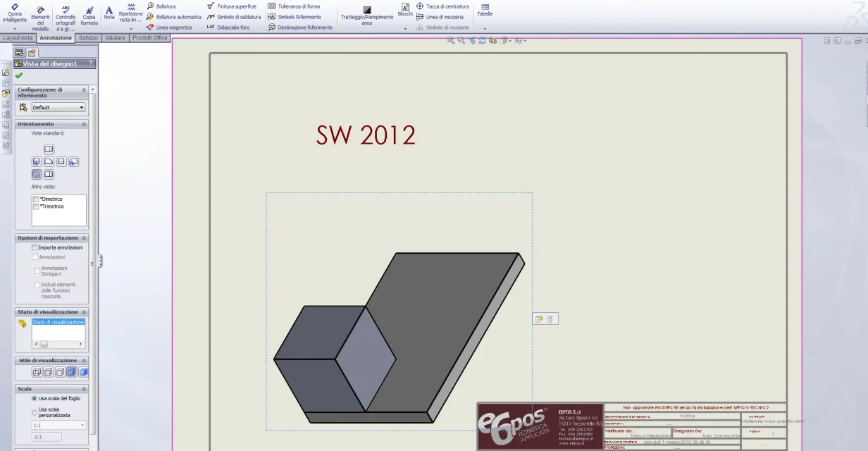Screen dimensions: 868x451
Task: Collapse the Scala section
Action: pyautogui.click(x=84, y=388)
